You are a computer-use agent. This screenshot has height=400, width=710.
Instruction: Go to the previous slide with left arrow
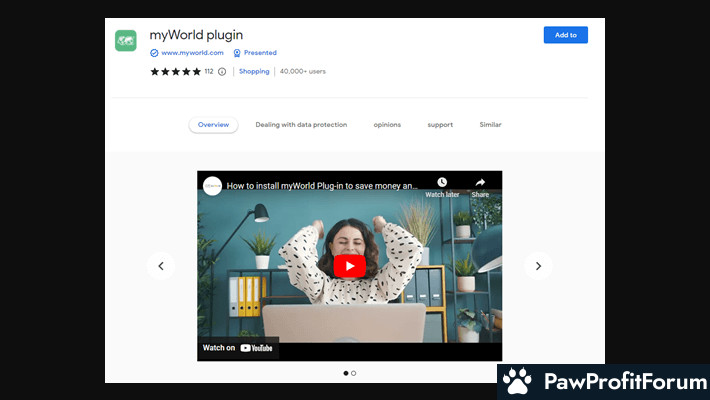tap(160, 265)
